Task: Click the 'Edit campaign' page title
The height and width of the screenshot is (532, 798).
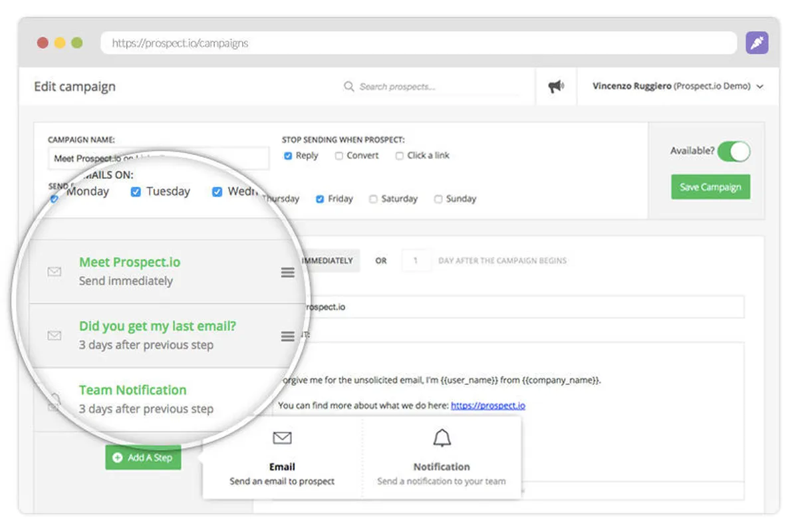Action: 74,86
